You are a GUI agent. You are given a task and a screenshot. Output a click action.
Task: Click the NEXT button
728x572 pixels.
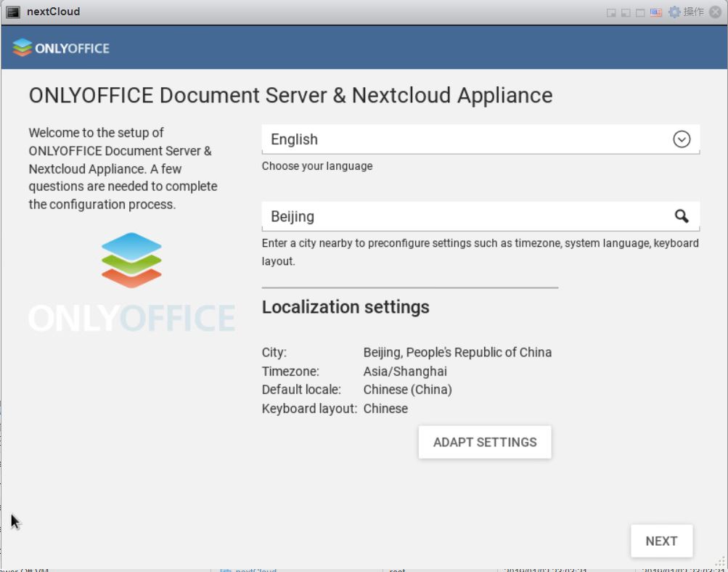point(661,541)
